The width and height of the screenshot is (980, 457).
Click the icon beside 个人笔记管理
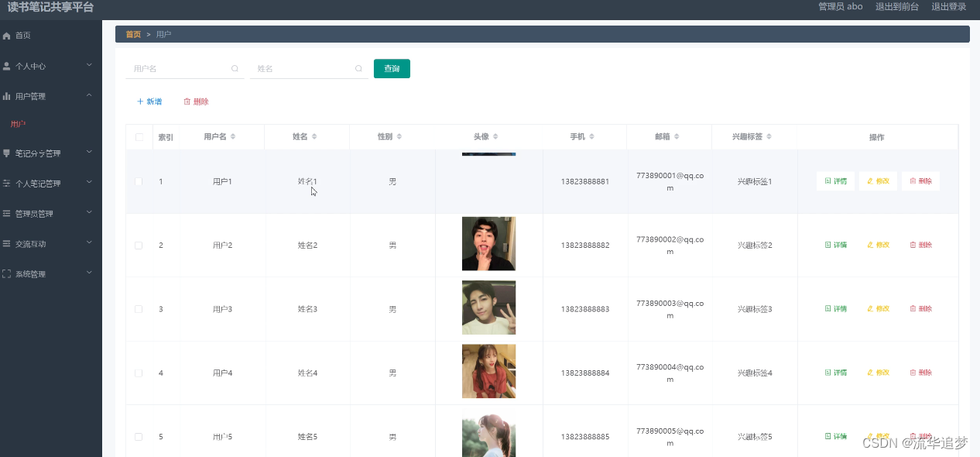click(7, 184)
